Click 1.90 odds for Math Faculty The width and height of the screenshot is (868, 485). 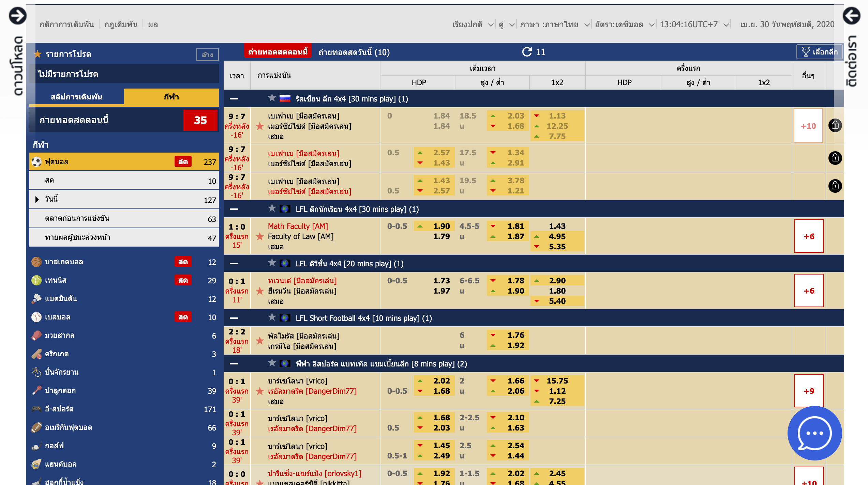[x=441, y=226]
